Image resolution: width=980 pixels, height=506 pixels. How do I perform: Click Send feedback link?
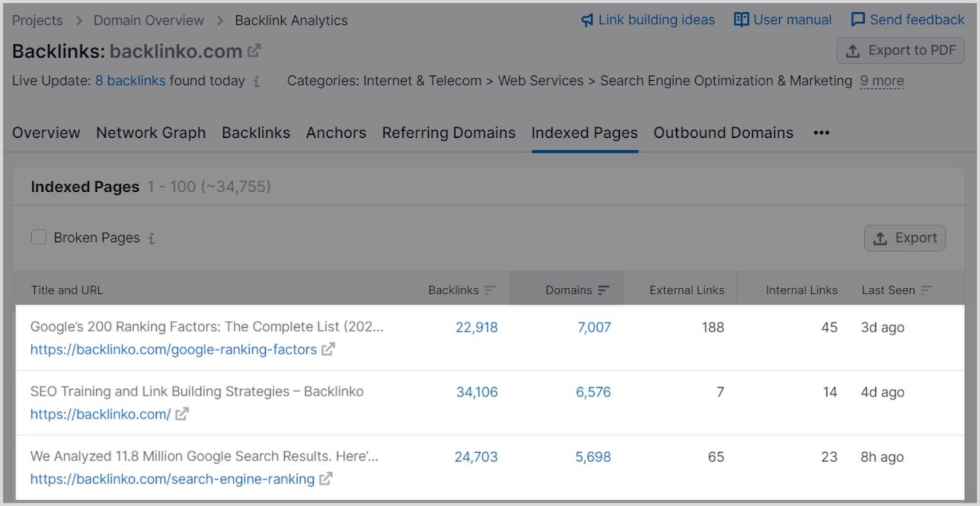pyautogui.click(x=908, y=20)
